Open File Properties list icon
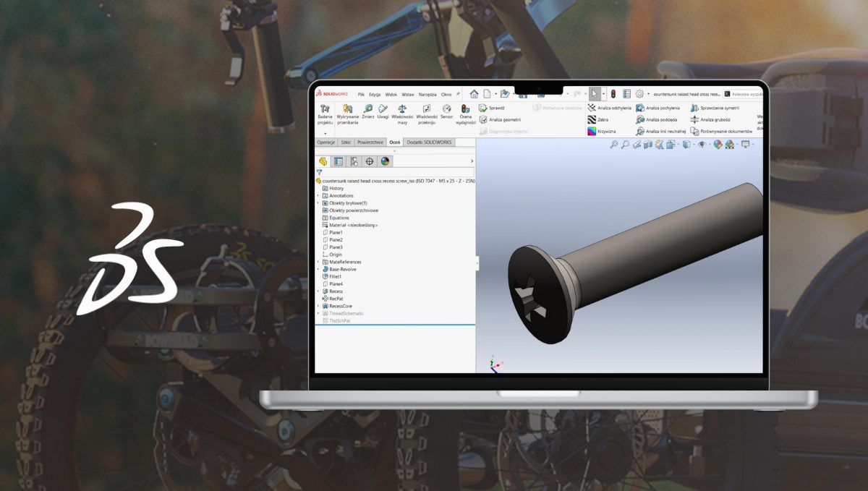This screenshot has height=491, width=868. (626, 94)
